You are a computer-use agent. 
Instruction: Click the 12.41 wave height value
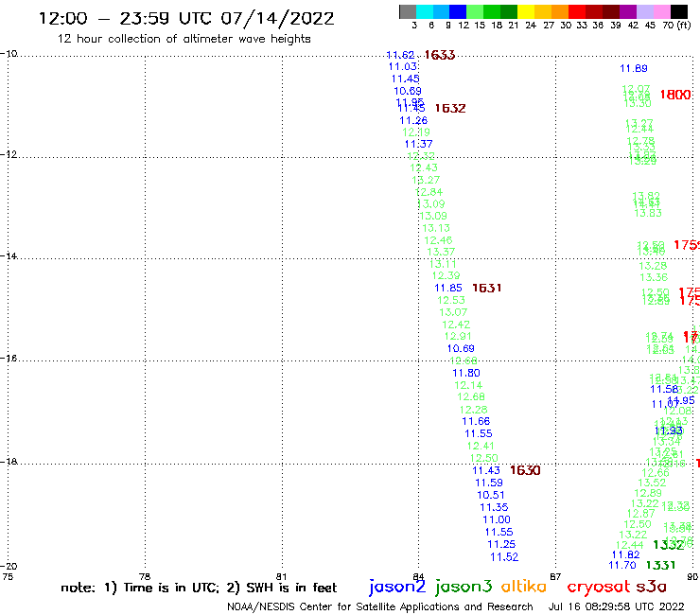pos(481,446)
